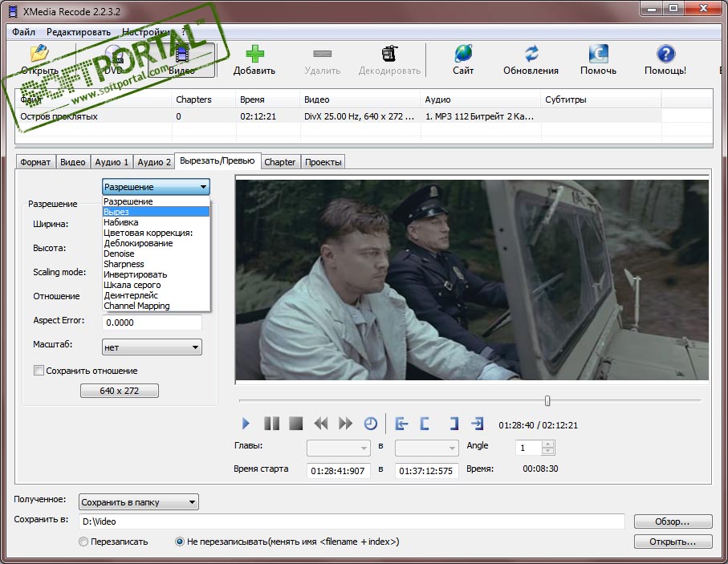Click the Субтитры column header
728x564 pixels.
[601, 99]
